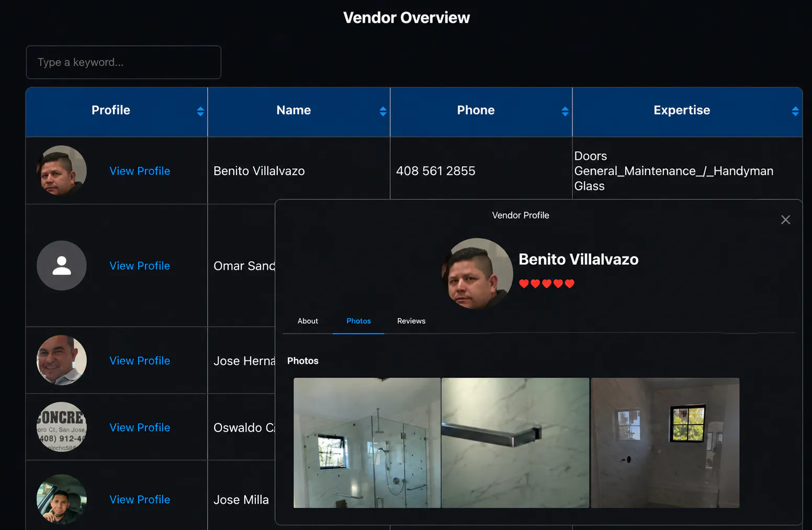Click Jose Hernandez's avatar photo

click(x=62, y=360)
